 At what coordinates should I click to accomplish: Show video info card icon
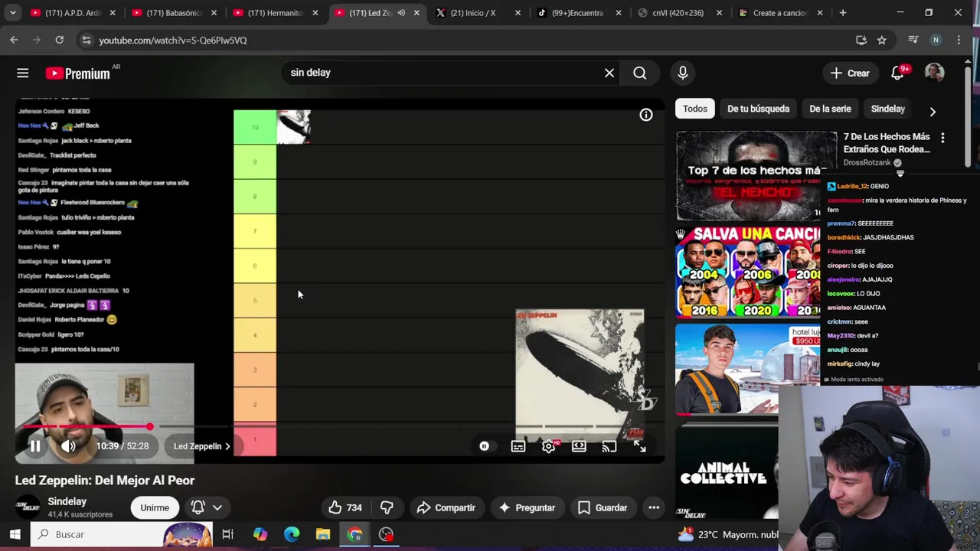click(646, 115)
